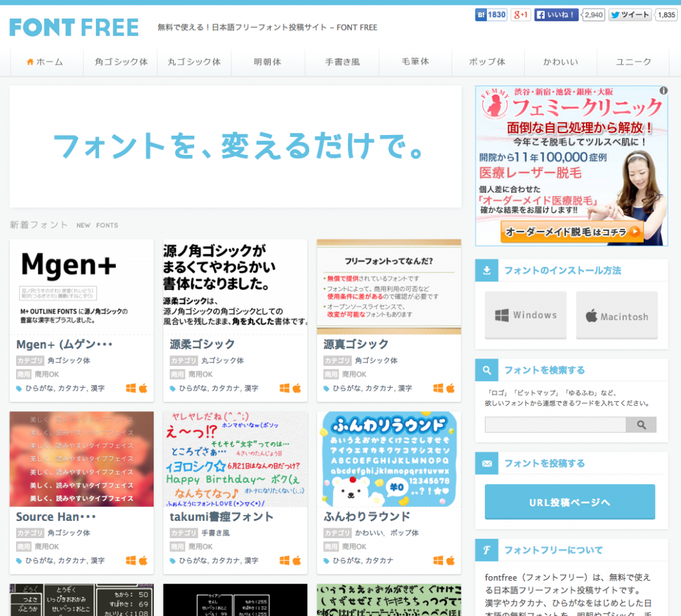Click the 丸ゴシック体 category on 源柔ゴシック card
Image resolution: width=681 pixels, height=616 pixels.
click(222, 361)
